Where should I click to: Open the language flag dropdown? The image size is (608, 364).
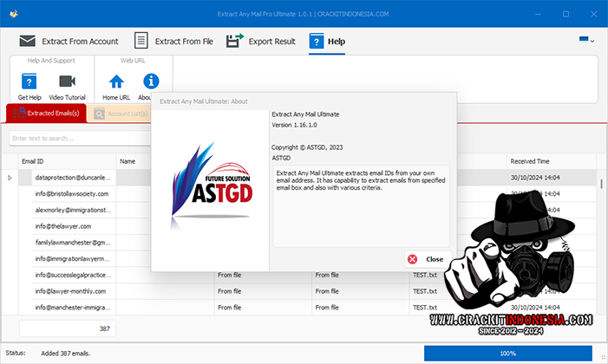click(x=587, y=40)
